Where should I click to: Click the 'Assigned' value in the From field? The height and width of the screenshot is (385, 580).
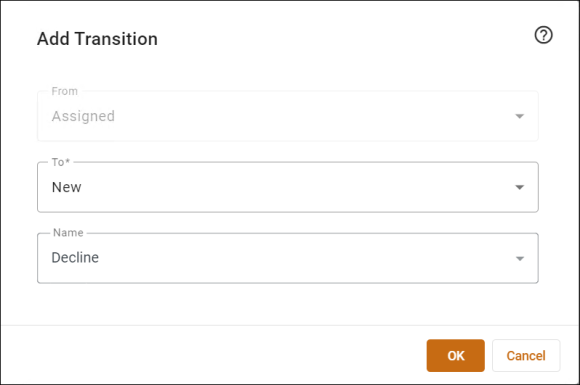tap(83, 116)
